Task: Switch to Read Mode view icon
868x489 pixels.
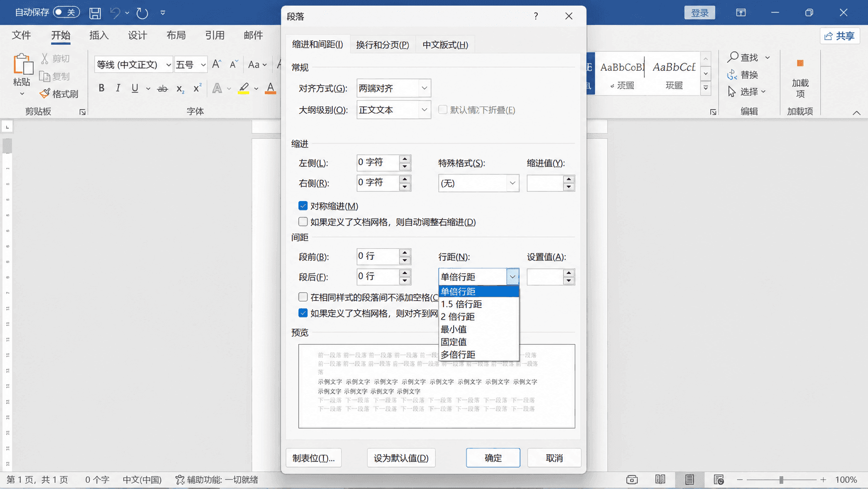Action: point(660,480)
